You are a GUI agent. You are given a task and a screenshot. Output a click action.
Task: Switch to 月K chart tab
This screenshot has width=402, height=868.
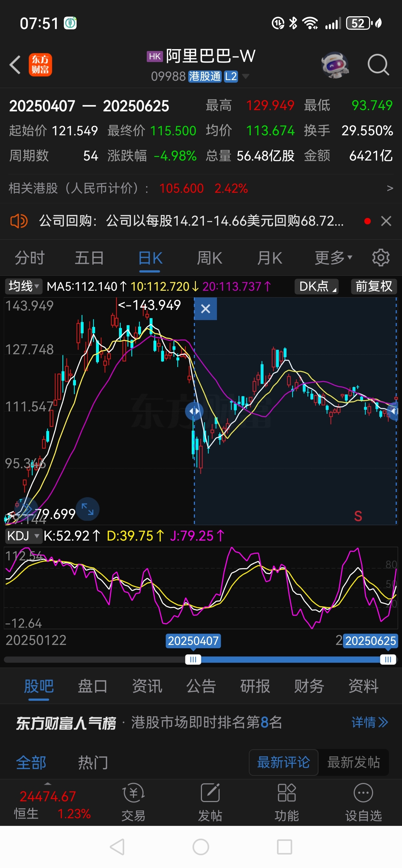[269, 258]
